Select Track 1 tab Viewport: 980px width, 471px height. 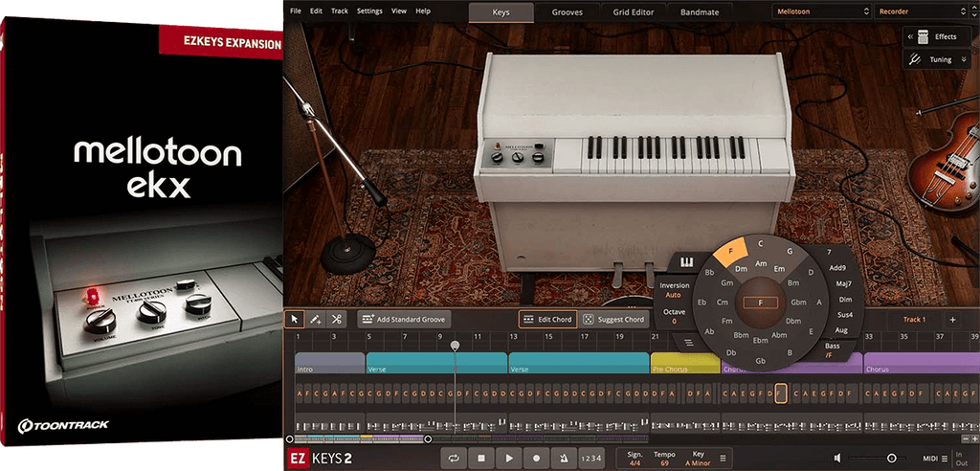[914, 320]
